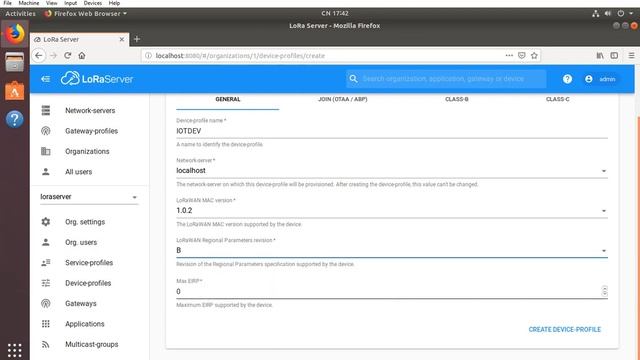This screenshot has height=360, width=640.
Task: Open the Network server localhost dropdown
Action: click(x=391, y=171)
